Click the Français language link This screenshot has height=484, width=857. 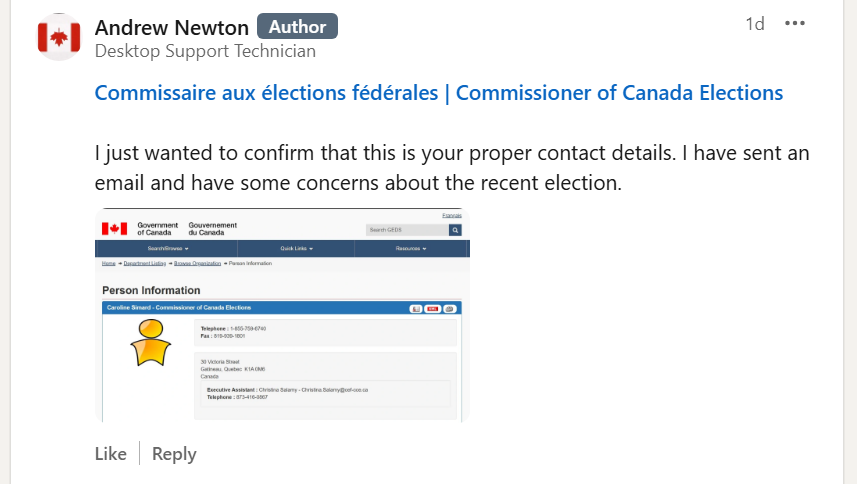click(x=452, y=216)
